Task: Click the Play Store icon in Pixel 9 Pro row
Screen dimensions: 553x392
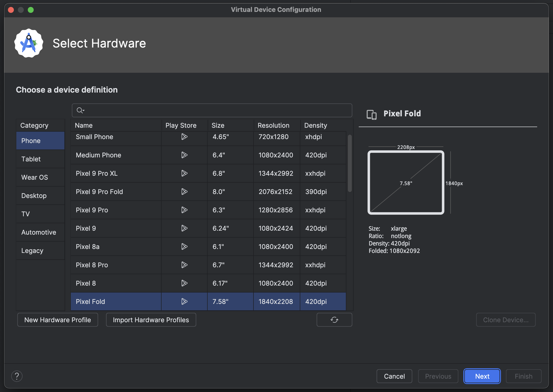Action: (184, 210)
